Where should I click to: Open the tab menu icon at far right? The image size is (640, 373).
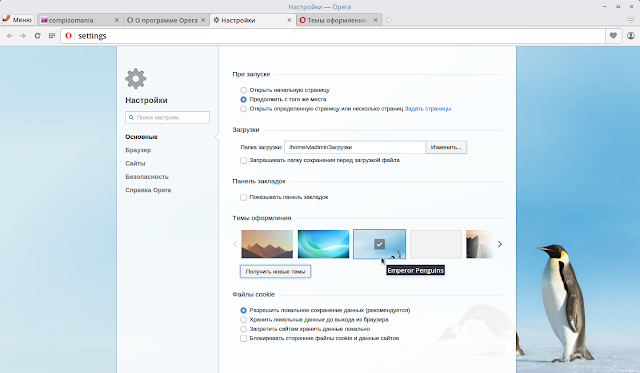coord(631,20)
